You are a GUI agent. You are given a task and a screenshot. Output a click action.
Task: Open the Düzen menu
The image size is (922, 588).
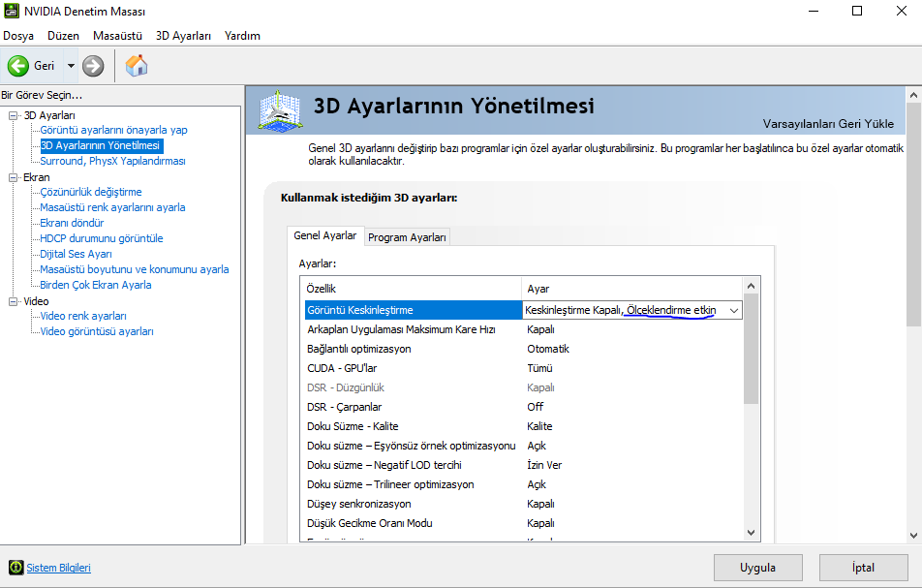pos(64,36)
